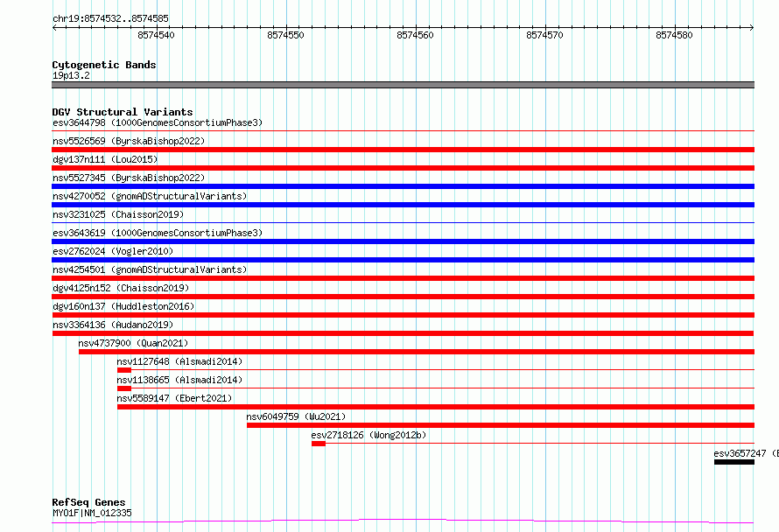This screenshot has height=532, width=779.
Task: Click red bar under nsv6049759
Action: tap(501, 425)
